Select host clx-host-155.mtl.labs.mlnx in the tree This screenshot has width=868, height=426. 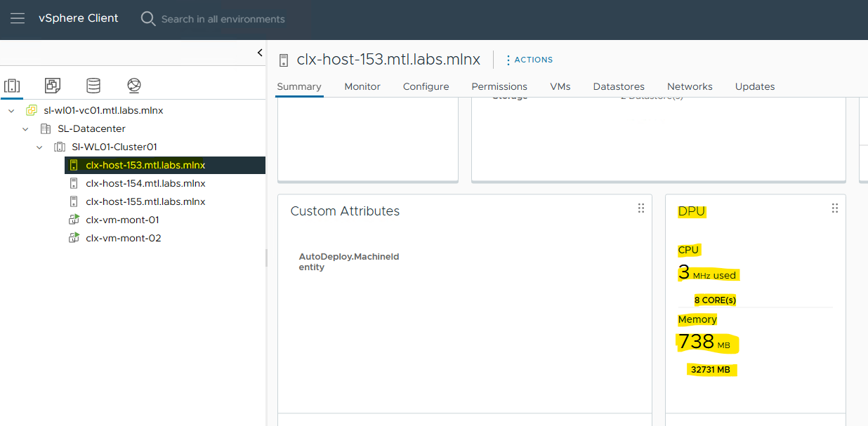(x=145, y=201)
